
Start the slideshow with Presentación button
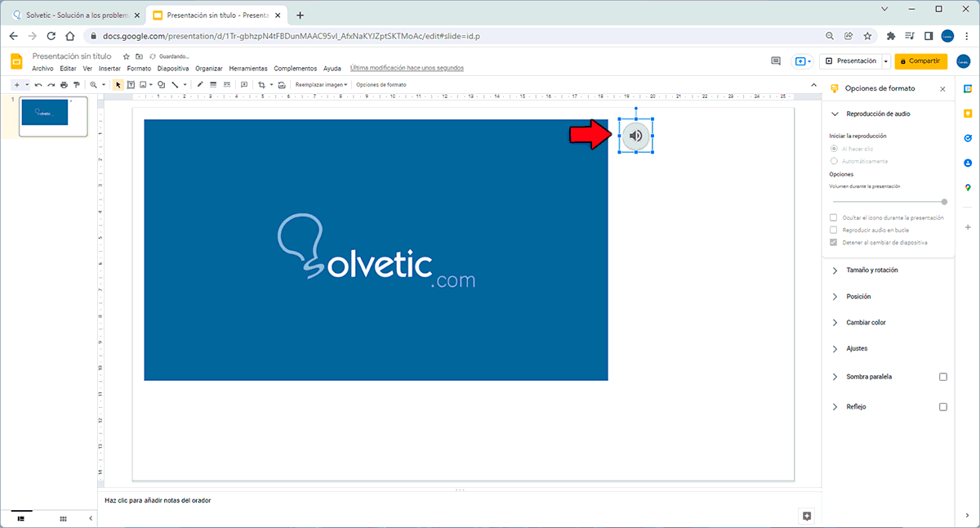click(x=850, y=61)
